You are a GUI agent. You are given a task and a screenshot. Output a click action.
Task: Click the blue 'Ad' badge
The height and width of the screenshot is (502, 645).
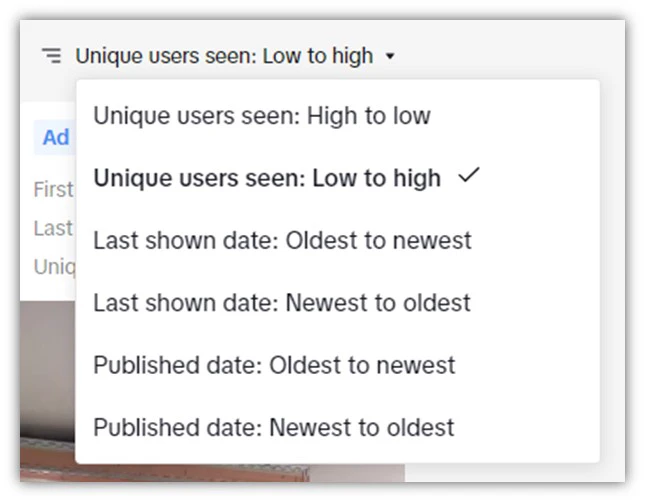click(x=55, y=138)
